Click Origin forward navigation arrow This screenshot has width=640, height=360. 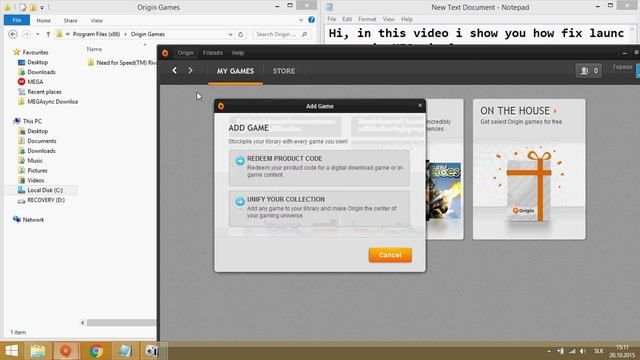pyautogui.click(x=190, y=70)
